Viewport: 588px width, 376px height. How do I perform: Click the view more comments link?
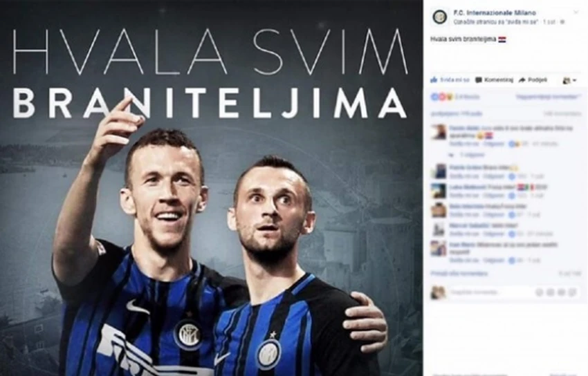(x=459, y=274)
